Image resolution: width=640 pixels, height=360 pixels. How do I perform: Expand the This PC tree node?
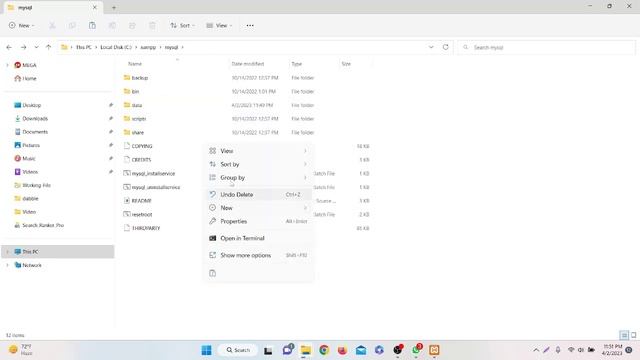pyautogui.click(x=7, y=252)
